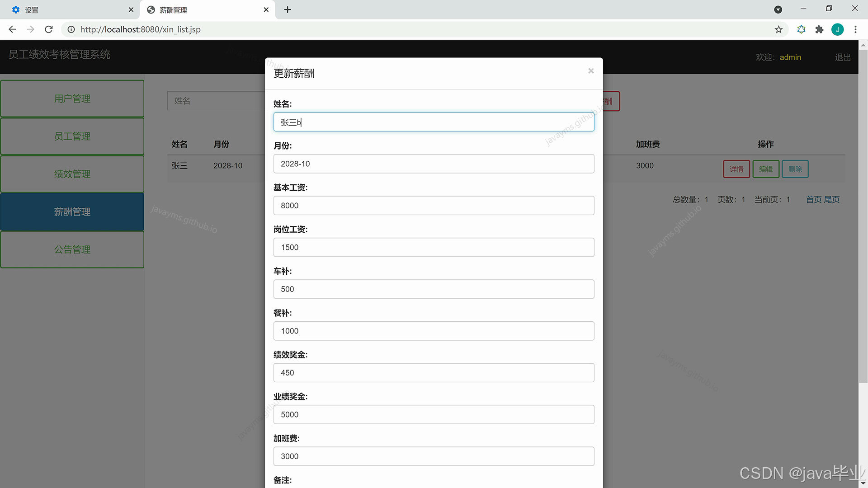Click the 岗位工资 field showing 1500
This screenshot has width=868, height=488.
click(x=434, y=247)
